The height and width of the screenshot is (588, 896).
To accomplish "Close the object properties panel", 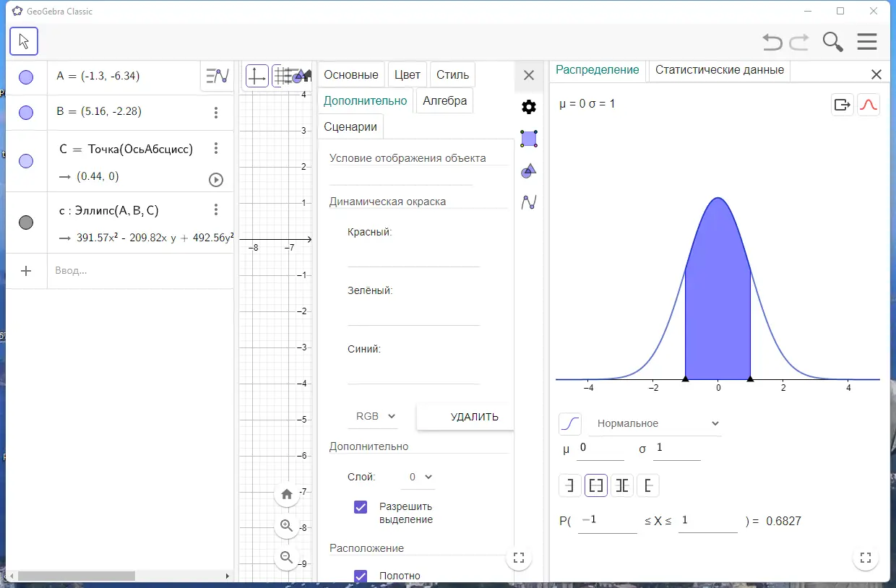I will (529, 75).
